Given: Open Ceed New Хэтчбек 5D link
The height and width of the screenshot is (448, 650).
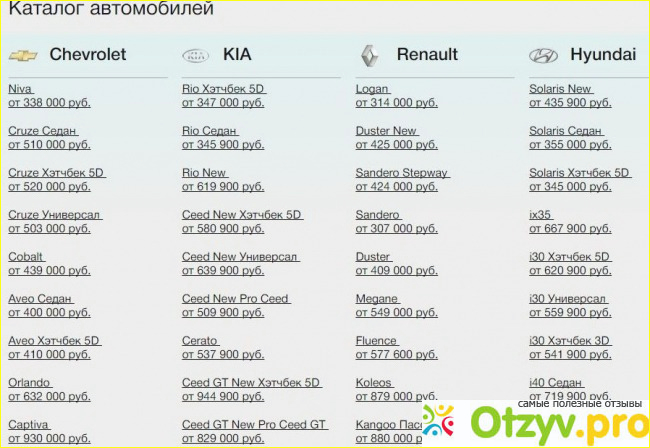Looking at the screenshot, I should (x=242, y=215).
